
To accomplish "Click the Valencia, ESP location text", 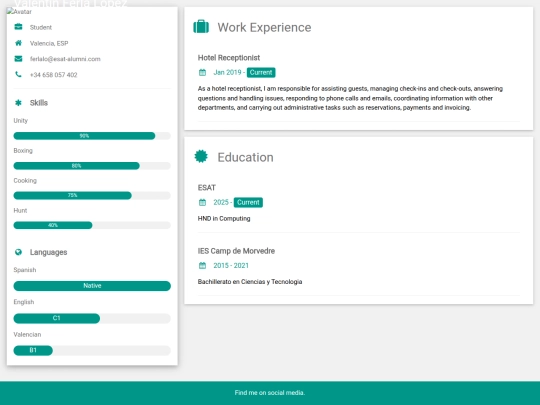I will point(49,43).
